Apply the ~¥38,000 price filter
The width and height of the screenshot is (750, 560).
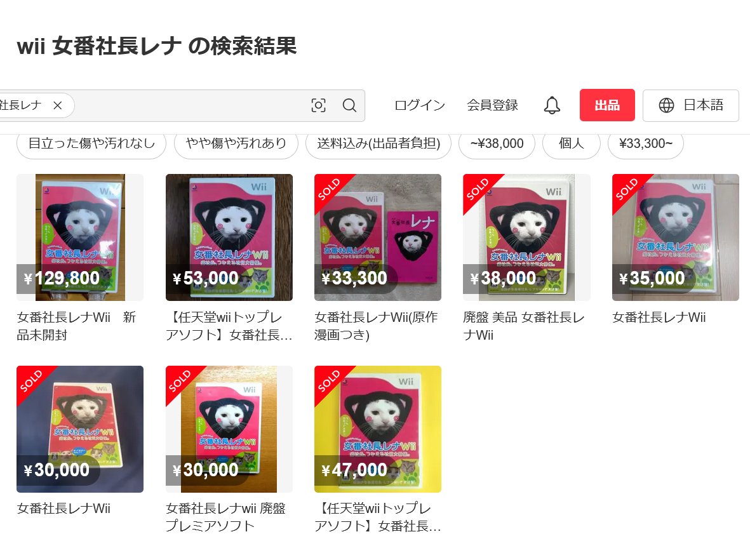pyautogui.click(x=497, y=143)
